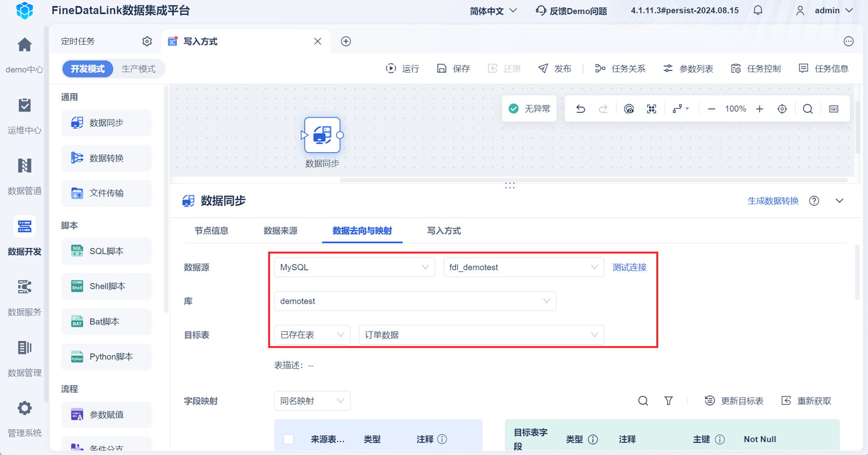Open the 同名映射 field mapping dropdown
Viewport: 868px width, 455px height.
312,401
